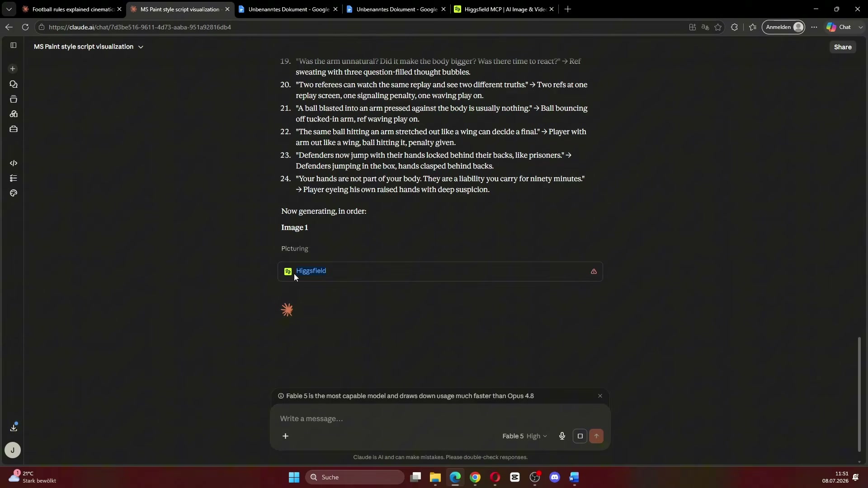Open Windows Start menu
868x488 pixels.
(294, 477)
